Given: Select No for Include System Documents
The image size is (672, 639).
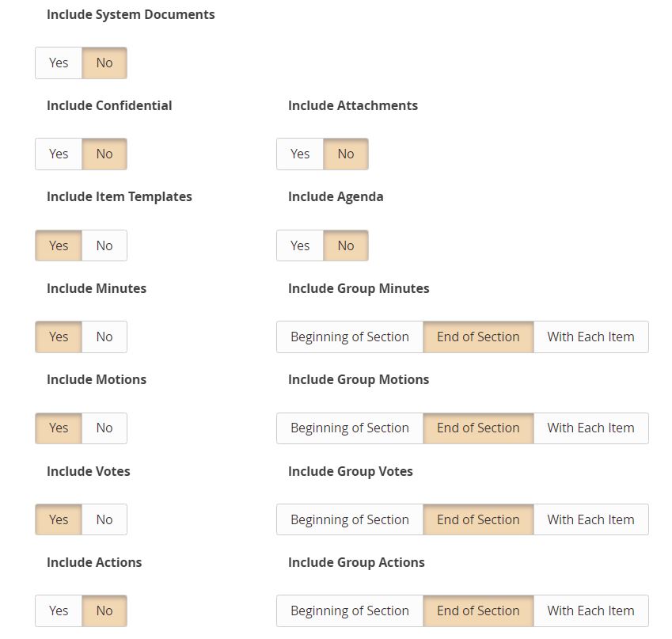Looking at the screenshot, I should pos(104,63).
